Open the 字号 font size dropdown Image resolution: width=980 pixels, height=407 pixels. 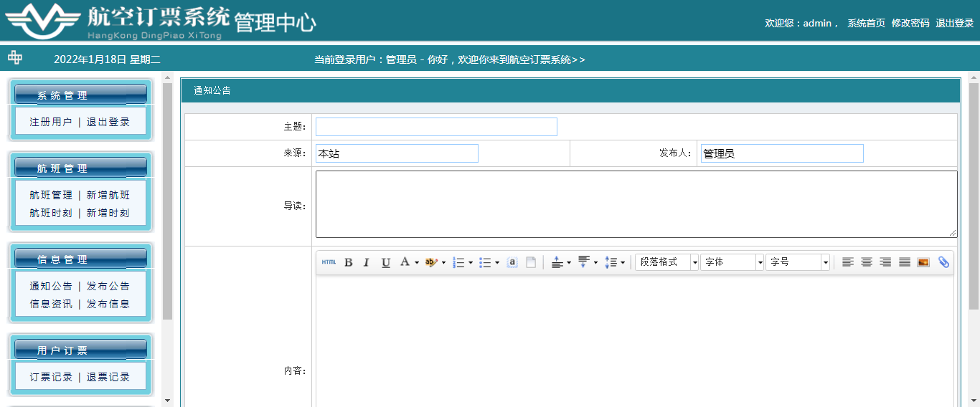(x=797, y=262)
